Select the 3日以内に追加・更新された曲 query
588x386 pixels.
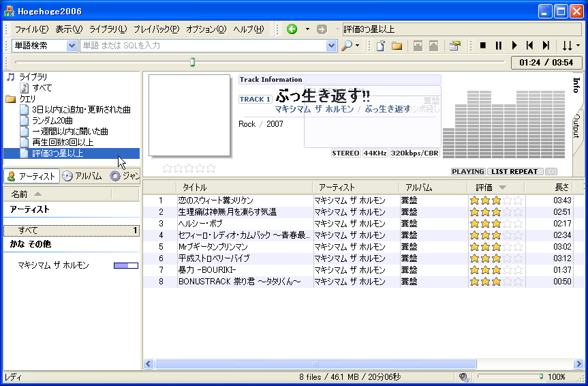pyautogui.click(x=81, y=110)
